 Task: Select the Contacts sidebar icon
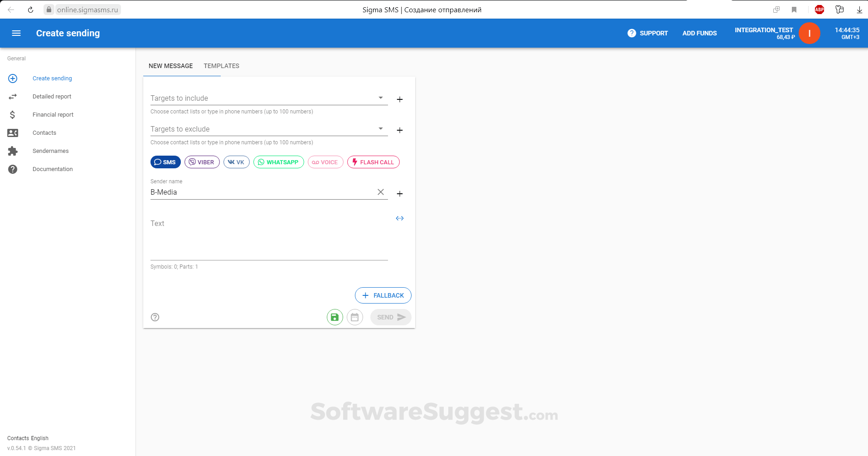(x=13, y=132)
